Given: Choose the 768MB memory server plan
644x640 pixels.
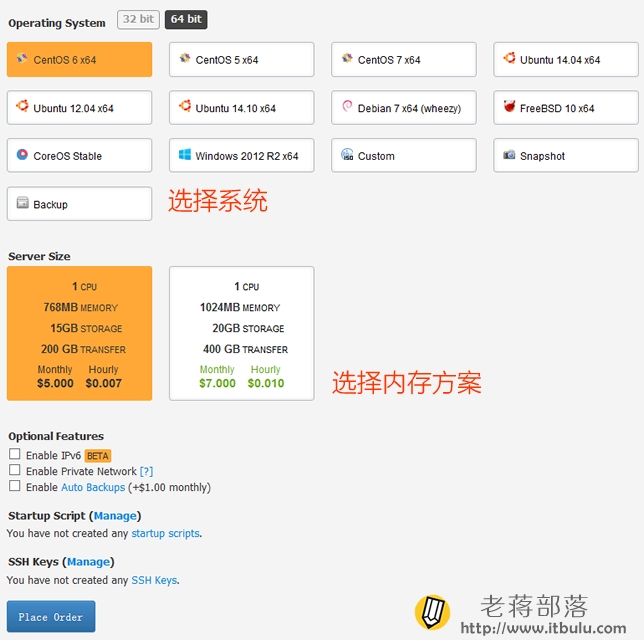Looking at the screenshot, I should point(79,333).
